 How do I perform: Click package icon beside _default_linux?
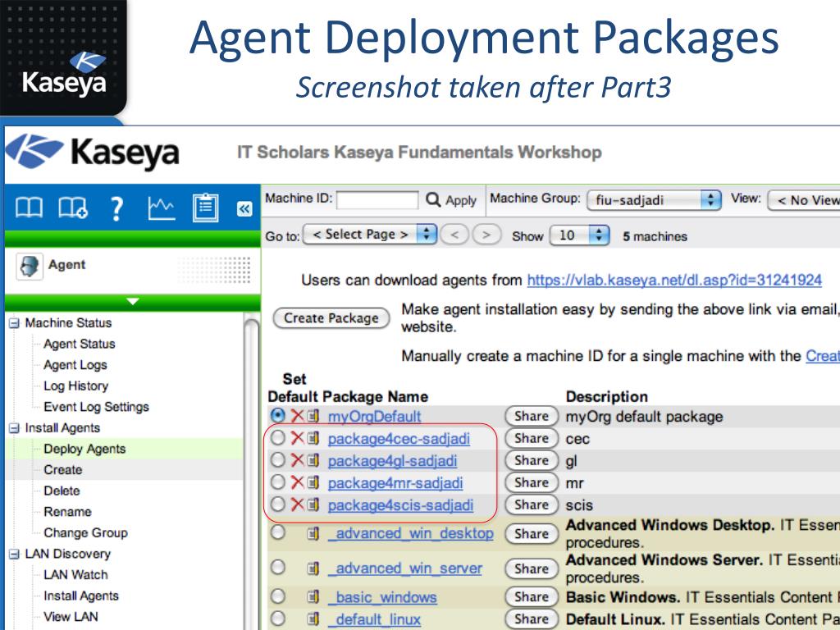click(x=313, y=619)
